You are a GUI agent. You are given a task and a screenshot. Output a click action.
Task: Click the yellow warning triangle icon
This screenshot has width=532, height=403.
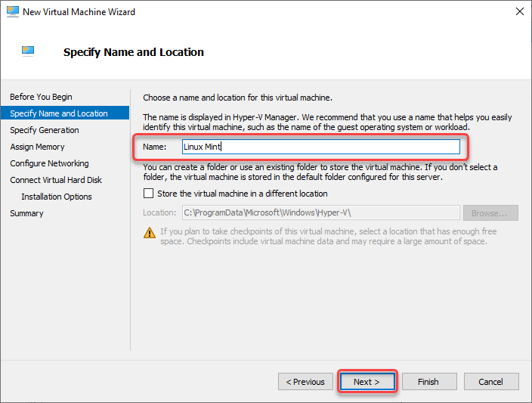(x=150, y=233)
